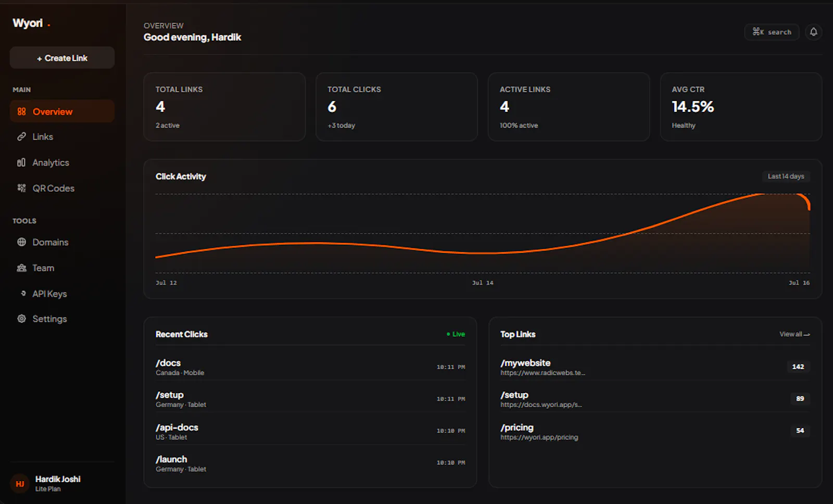
Task: Click the Links chain icon
Action: point(21,136)
